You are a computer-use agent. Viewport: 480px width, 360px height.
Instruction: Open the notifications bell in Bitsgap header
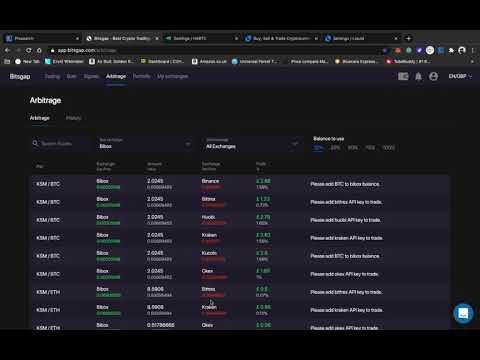tap(418, 77)
